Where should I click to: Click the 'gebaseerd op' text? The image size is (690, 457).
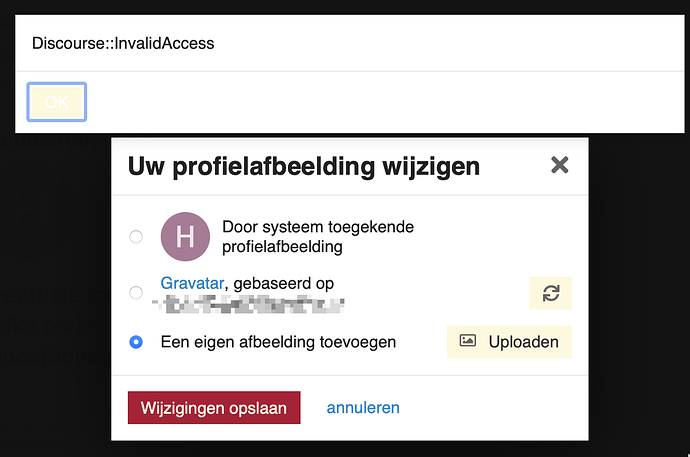[284, 284]
